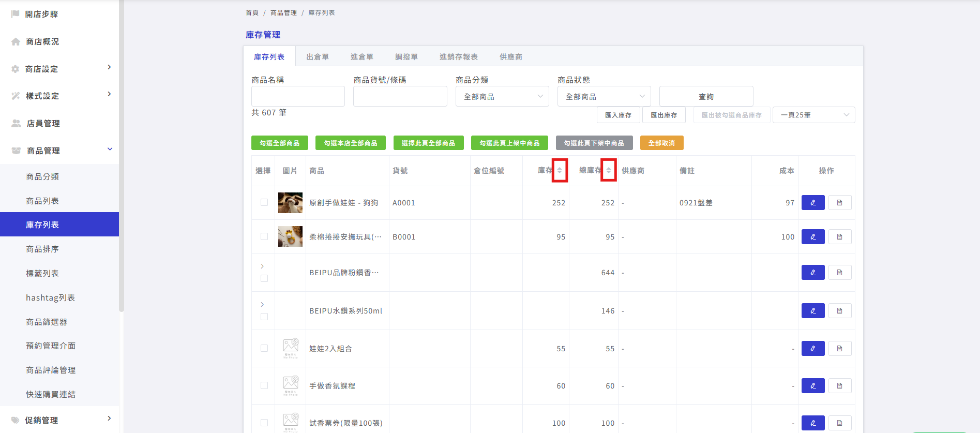
Task: Open the 一頁25筆 page size dropdown
Action: (x=813, y=115)
